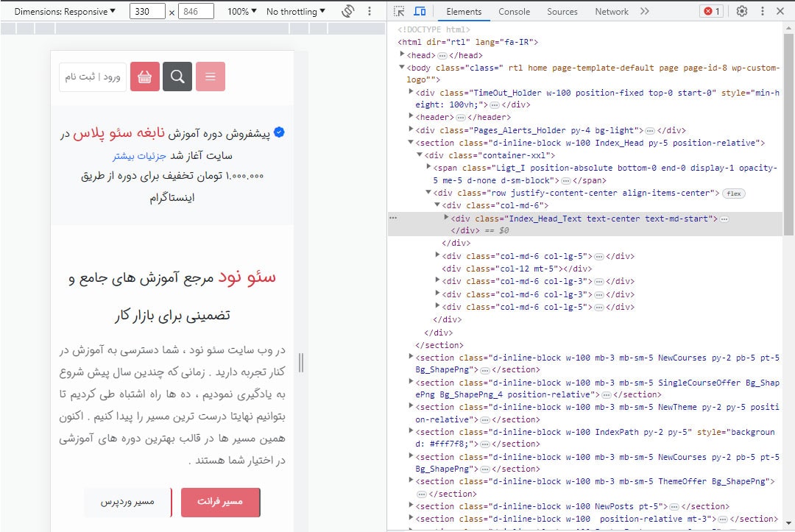Expand the header element node

pos(411,117)
